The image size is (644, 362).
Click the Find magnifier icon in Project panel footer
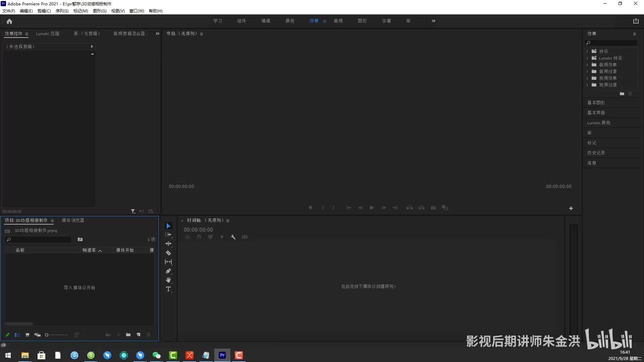click(118, 335)
